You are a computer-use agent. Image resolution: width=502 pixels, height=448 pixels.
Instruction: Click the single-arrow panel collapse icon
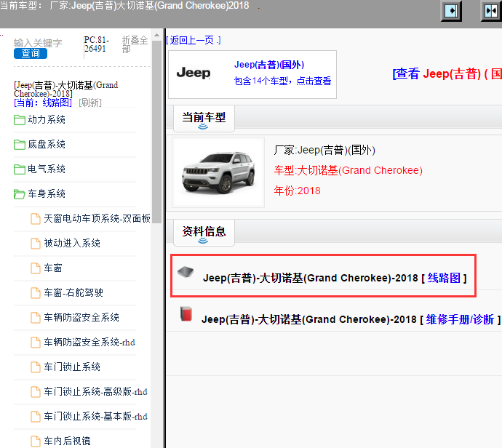click(451, 11)
